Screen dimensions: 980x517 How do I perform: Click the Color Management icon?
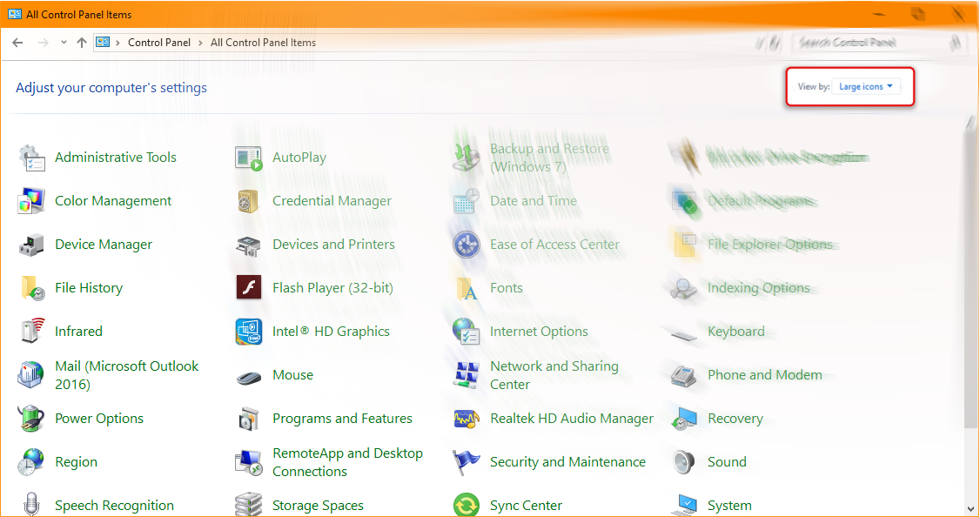click(x=31, y=201)
